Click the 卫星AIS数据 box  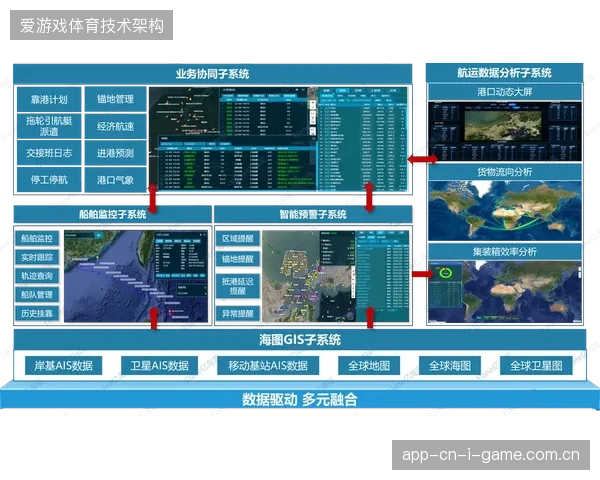click(160, 366)
